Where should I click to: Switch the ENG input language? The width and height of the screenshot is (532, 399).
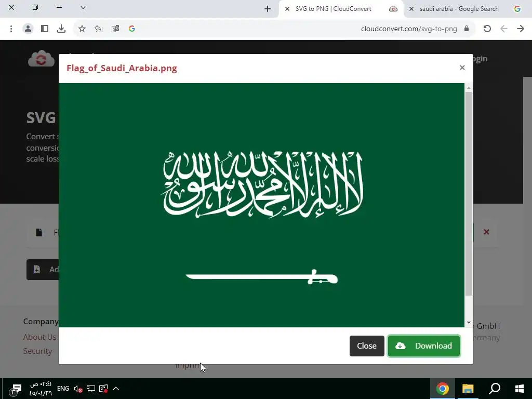63,389
